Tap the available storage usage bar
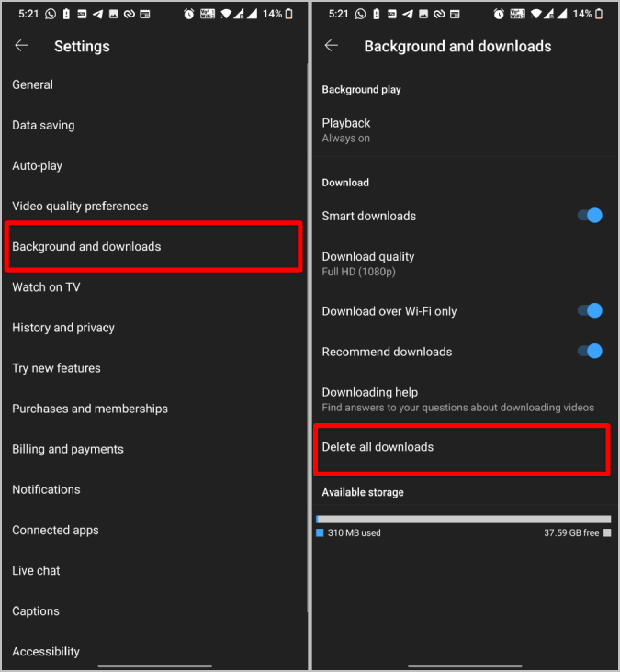The width and height of the screenshot is (620, 672). pyautogui.click(x=464, y=520)
